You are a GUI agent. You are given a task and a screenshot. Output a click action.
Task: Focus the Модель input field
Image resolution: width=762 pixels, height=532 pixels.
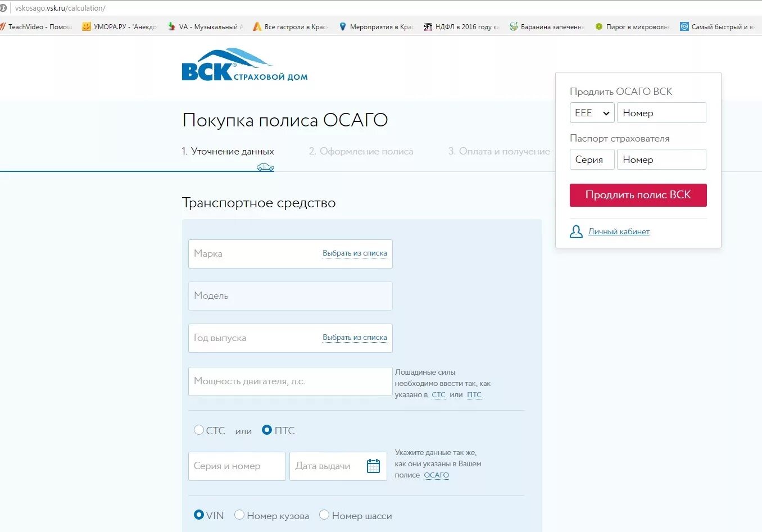coord(290,296)
